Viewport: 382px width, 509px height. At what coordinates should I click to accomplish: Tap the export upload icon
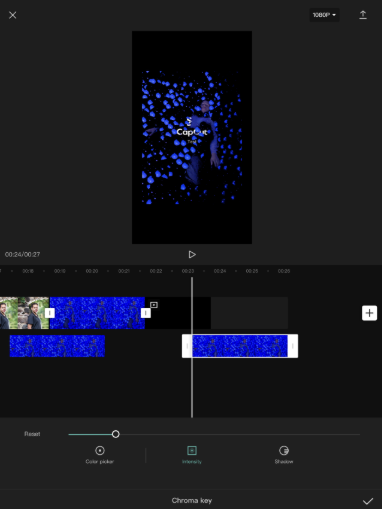point(363,15)
